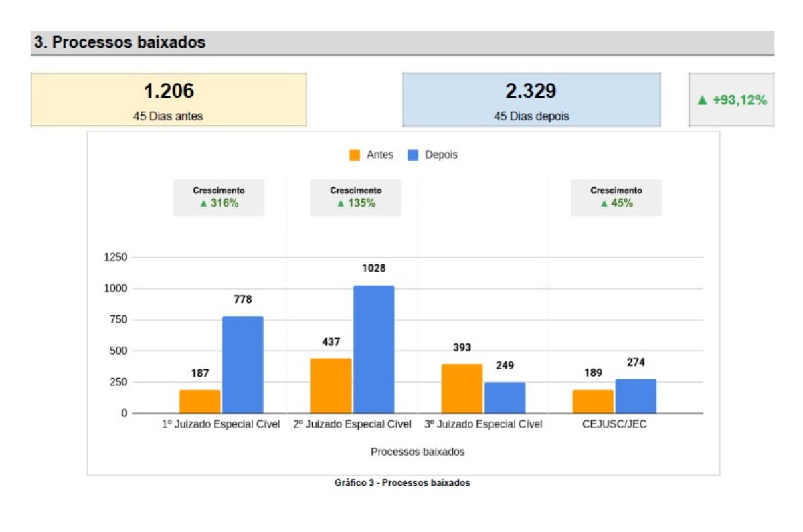Select the blue 274 bar for CEJUSC/JEC
The image size is (803, 532).
pyautogui.click(x=636, y=396)
